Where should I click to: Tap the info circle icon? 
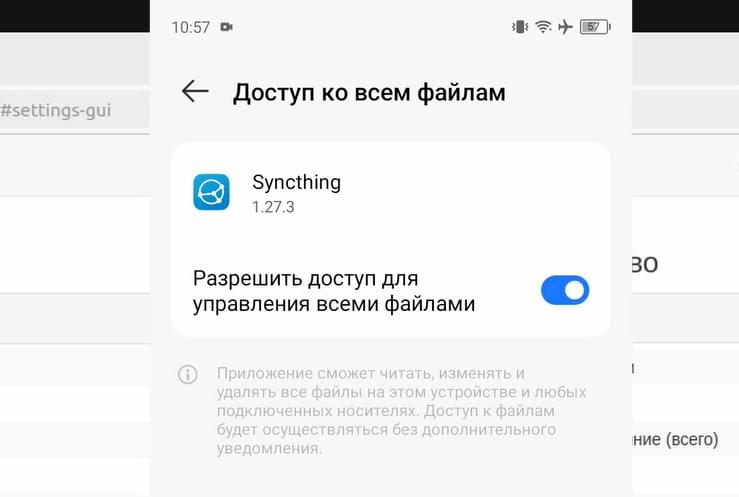point(188,375)
